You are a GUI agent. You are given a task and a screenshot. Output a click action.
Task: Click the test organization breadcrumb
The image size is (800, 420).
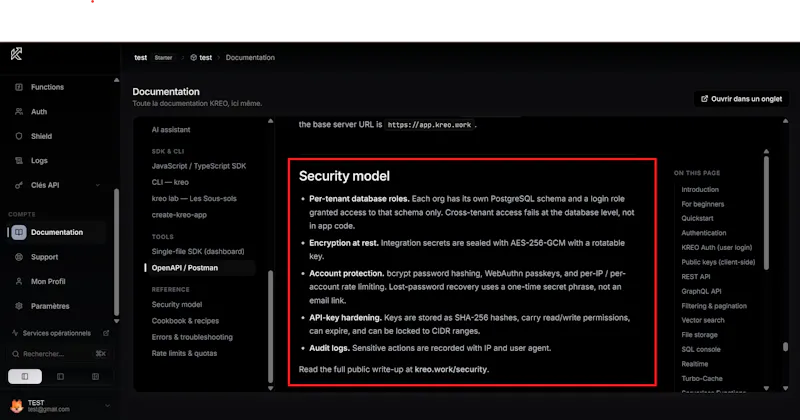[x=140, y=58]
